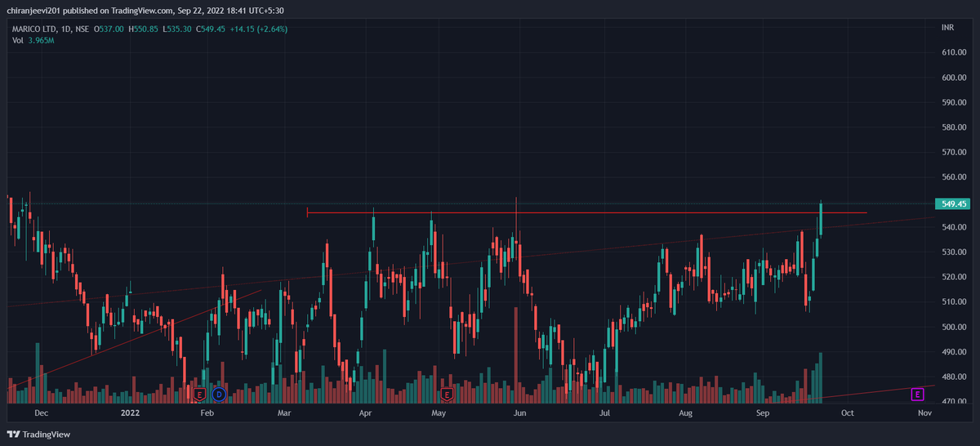Click the MARICO LTD symbol title
The image size is (980, 446).
coord(50,29)
